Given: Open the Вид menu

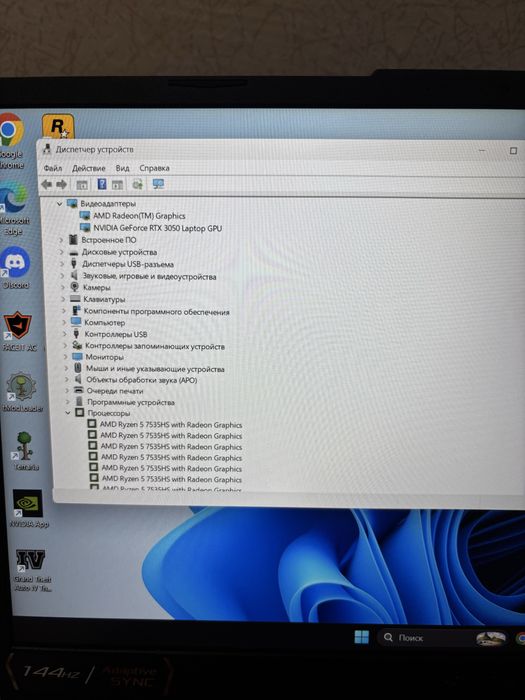Looking at the screenshot, I should tap(122, 168).
